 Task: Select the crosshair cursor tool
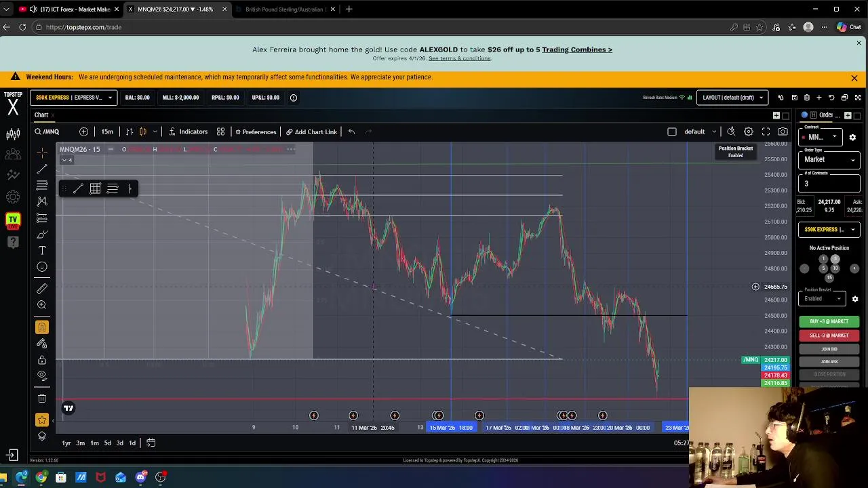[42, 152]
